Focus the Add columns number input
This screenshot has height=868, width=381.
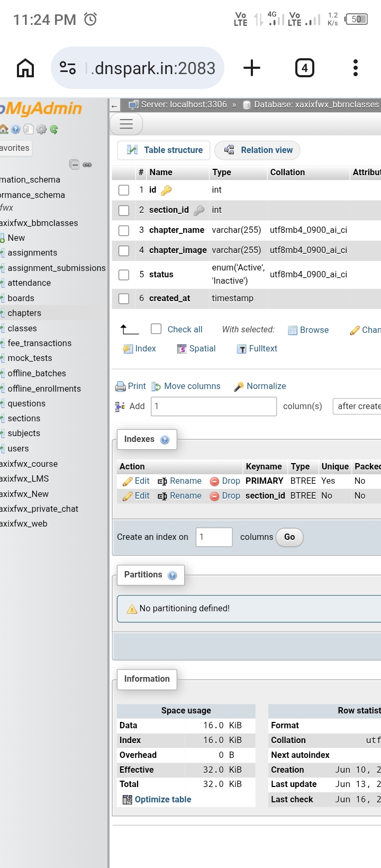214,406
